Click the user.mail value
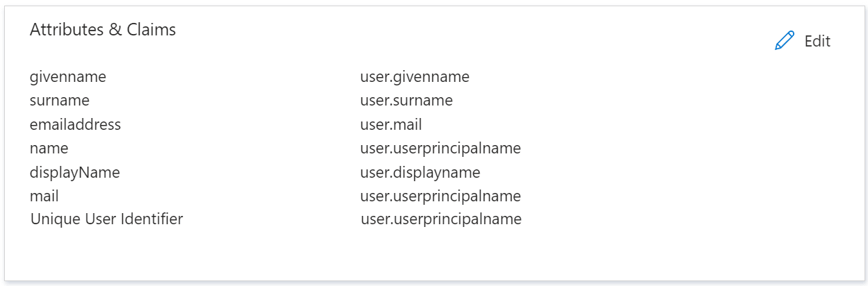The height and width of the screenshot is (286, 868). (391, 124)
